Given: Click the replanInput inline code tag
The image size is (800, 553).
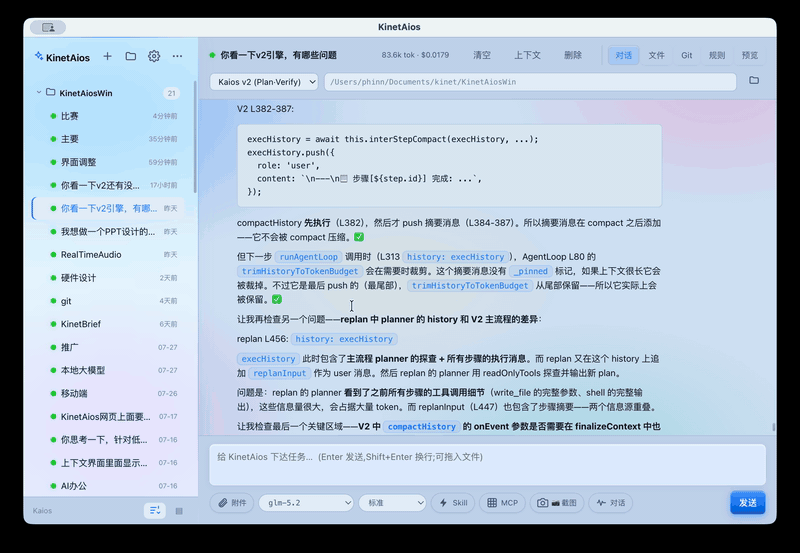Looking at the screenshot, I should pyautogui.click(x=280, y=373).
